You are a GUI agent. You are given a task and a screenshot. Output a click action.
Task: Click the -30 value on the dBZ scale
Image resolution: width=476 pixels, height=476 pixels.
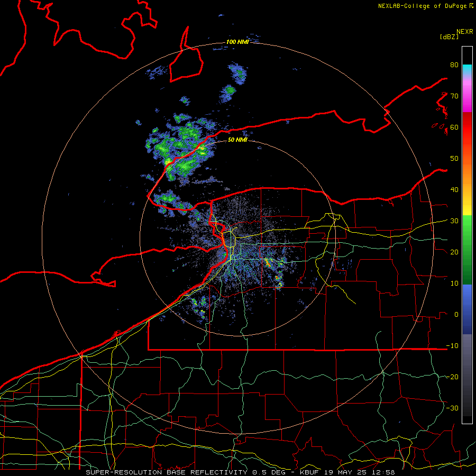[452, 408]
